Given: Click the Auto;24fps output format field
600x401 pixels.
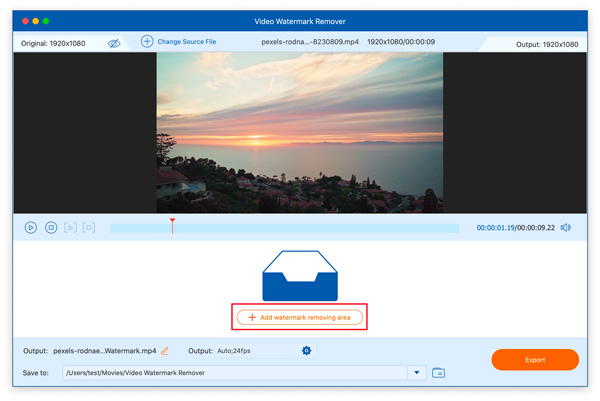Looking at the screenshot, I should tap(254, 351).
